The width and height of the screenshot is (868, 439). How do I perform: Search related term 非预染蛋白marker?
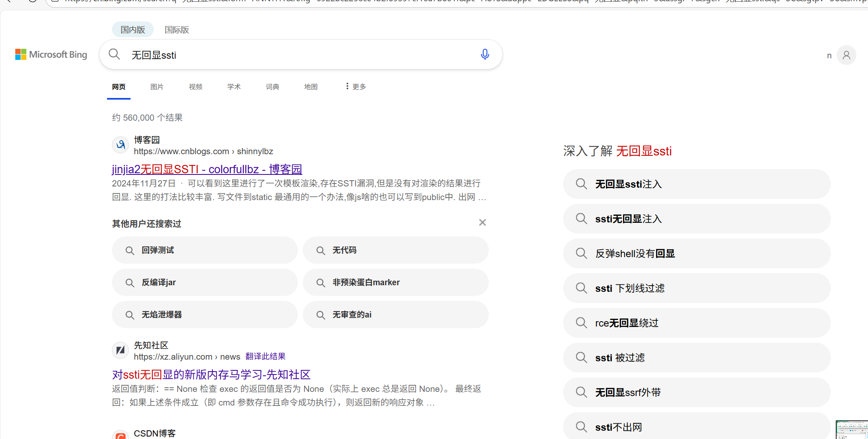click(395, 282)
